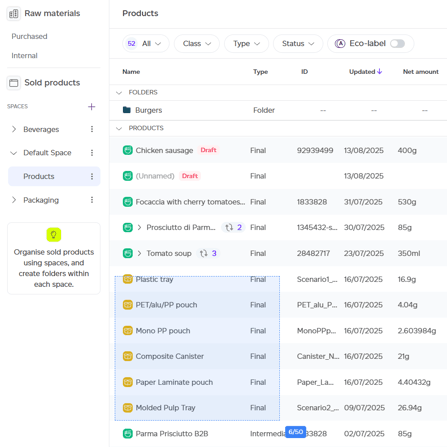Click the 6/50 selection count badge
Viewport: 447px width, 447px height.
coord(295,432)
